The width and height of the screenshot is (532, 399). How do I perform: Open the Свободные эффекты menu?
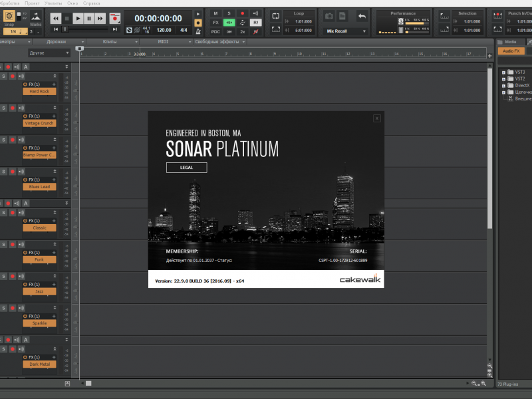tap(220, 42)
